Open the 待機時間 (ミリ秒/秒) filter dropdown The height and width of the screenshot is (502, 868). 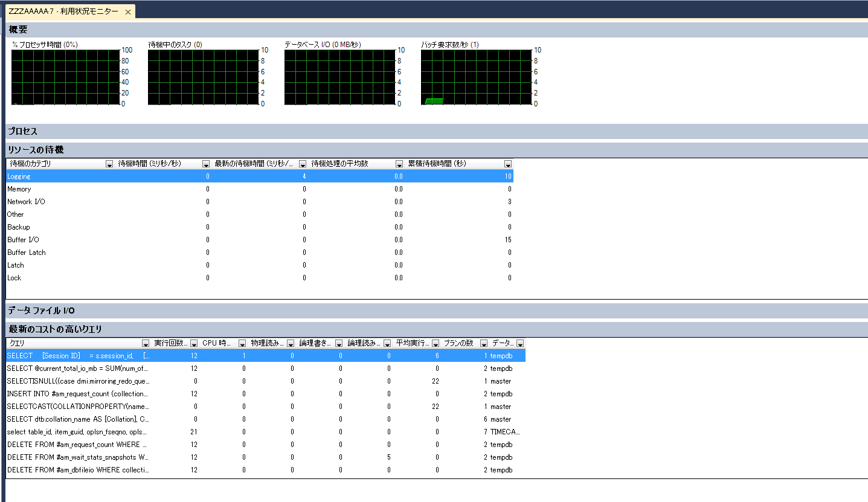tap(206, 164)
